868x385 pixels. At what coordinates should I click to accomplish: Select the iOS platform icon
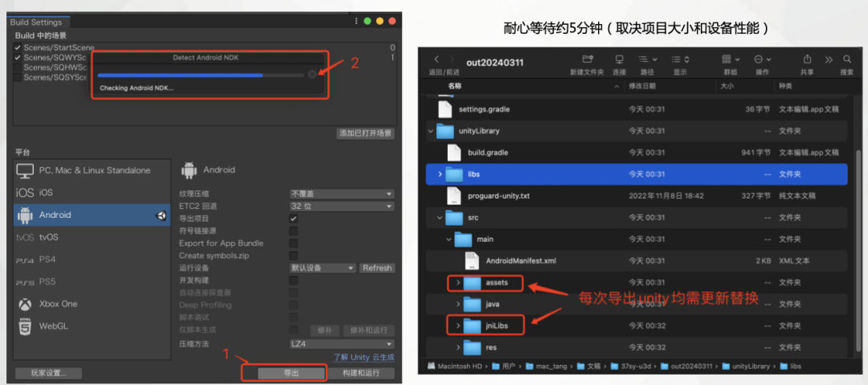[25, 193]
